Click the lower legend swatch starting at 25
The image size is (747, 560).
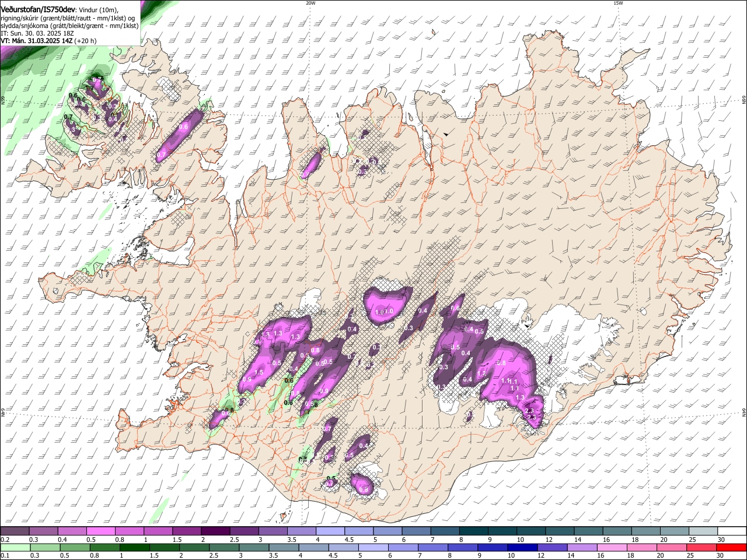(x=701, y=547)
